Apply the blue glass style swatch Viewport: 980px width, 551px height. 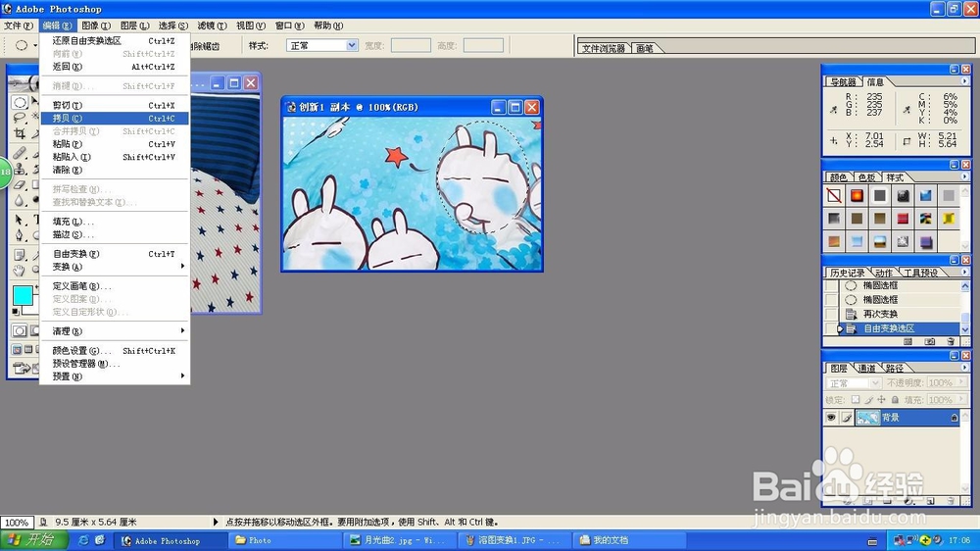point(926,196)
